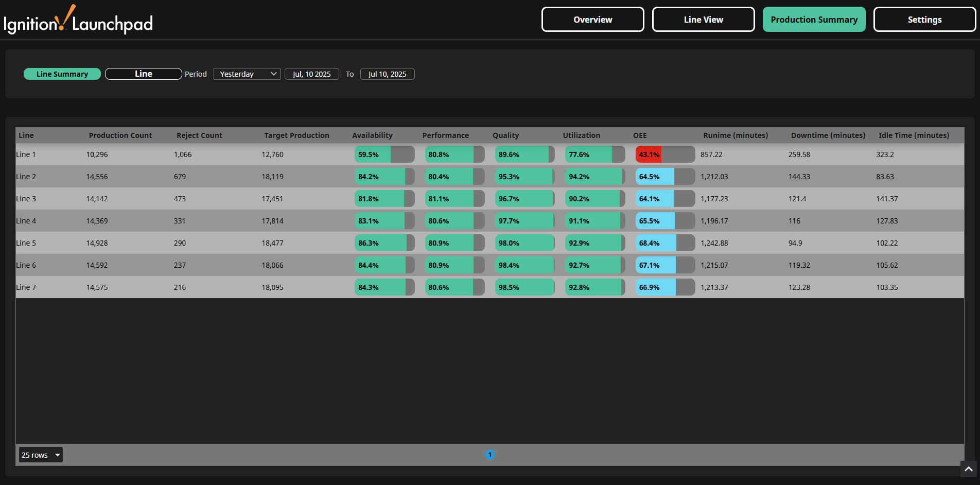Viewport: 980px width, 485px height.
Task: Go to page 1 in pagination
Action: [490, 455]
